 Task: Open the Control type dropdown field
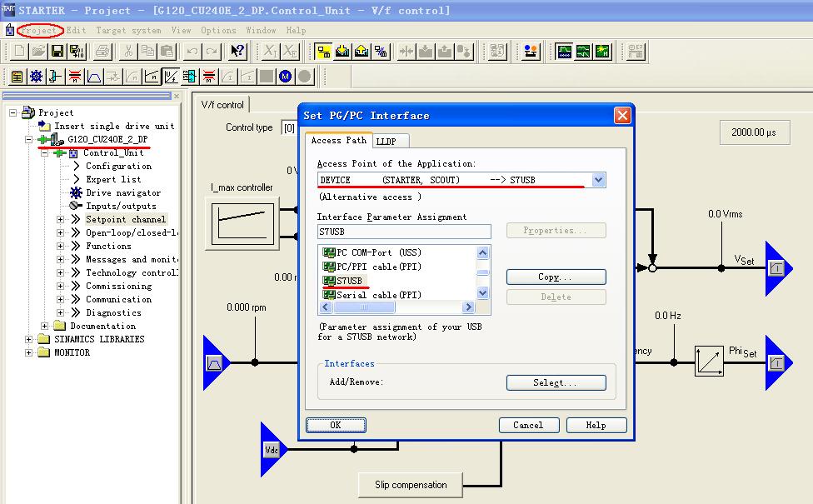coord(289,127)
